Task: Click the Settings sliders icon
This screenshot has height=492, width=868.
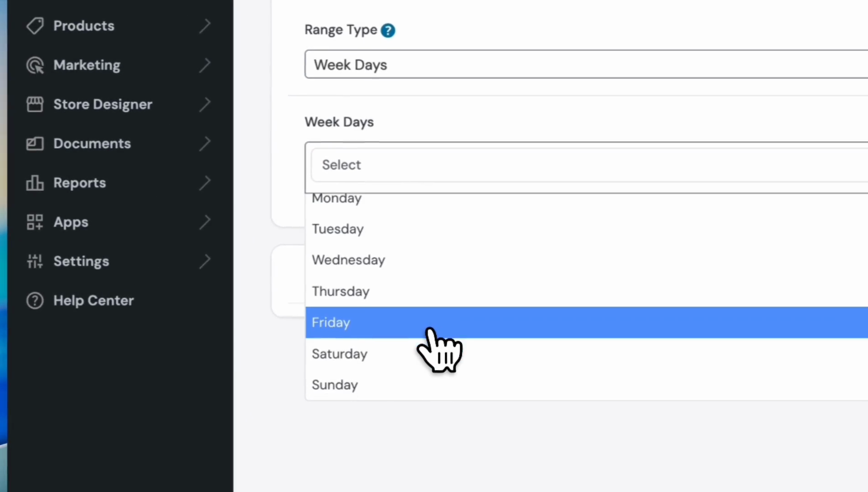Action: pyautogui.click(x=35, y=261)
